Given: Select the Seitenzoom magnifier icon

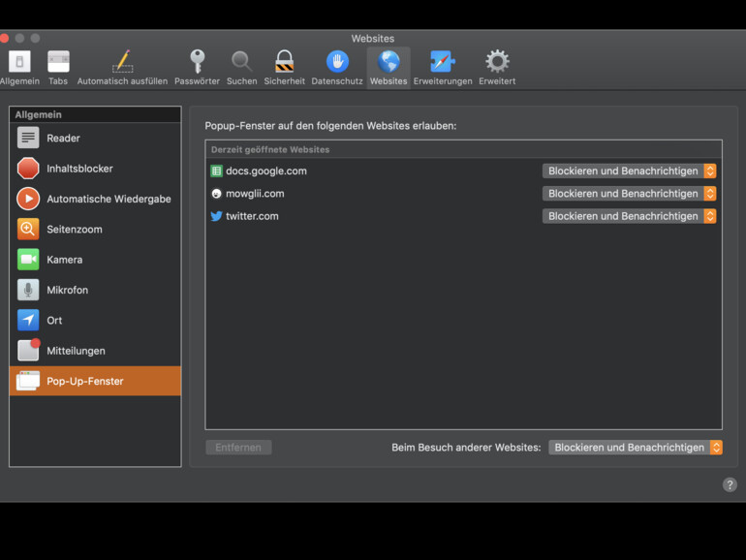Looking at the screenshot, I should 28,230.
